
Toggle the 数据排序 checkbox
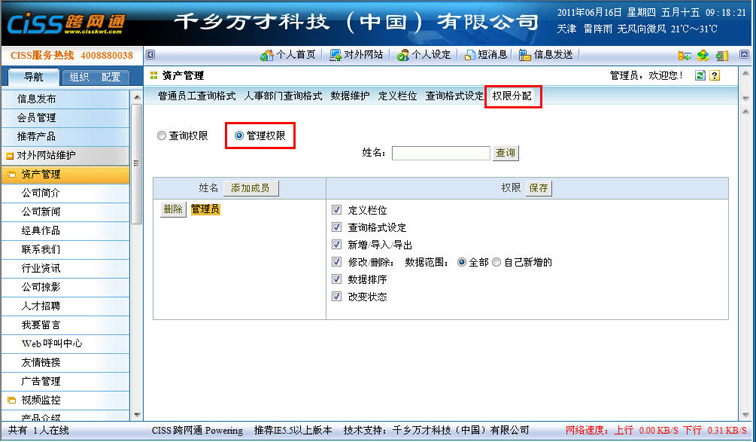[337, 279]
